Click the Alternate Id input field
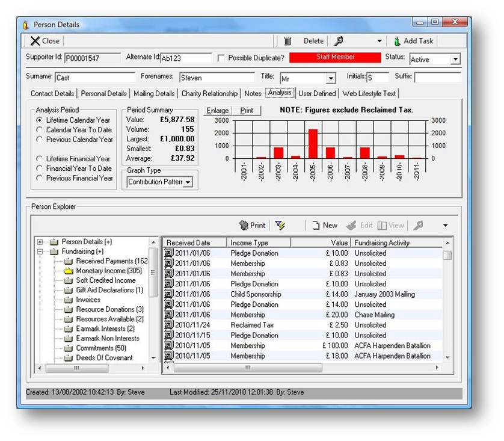504x441 pixels. 186,58
